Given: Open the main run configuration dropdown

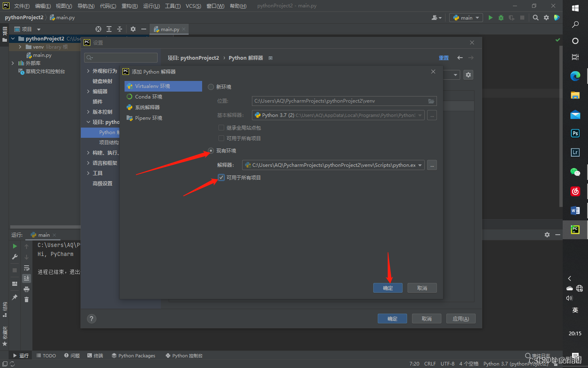Looking at the screenshot, I should click(466, 18).
